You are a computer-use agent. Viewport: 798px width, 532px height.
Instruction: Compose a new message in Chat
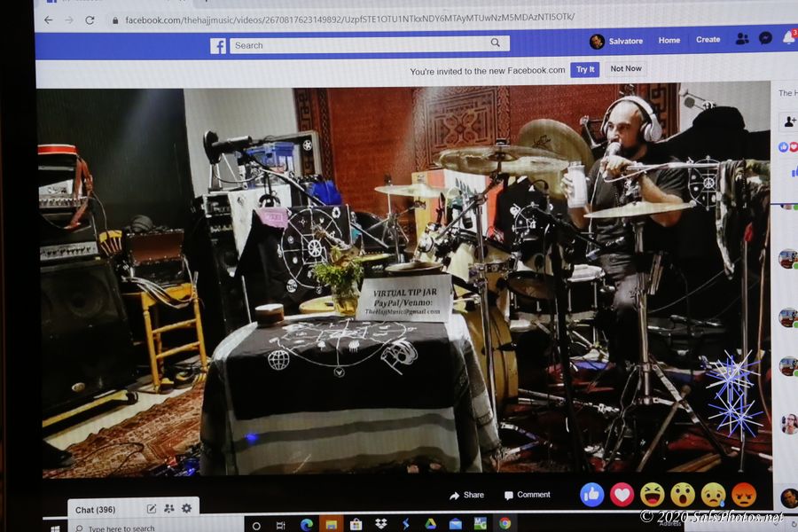click(152, 508)
